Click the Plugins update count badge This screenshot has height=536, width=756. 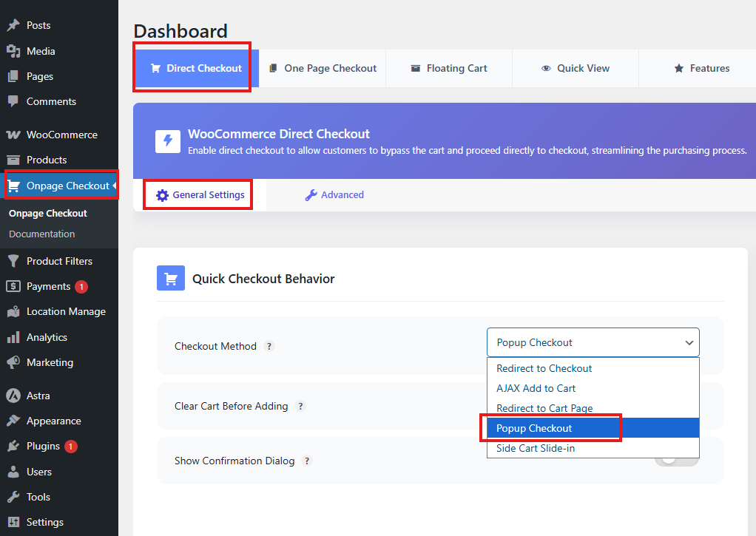(x=71, y=447)
